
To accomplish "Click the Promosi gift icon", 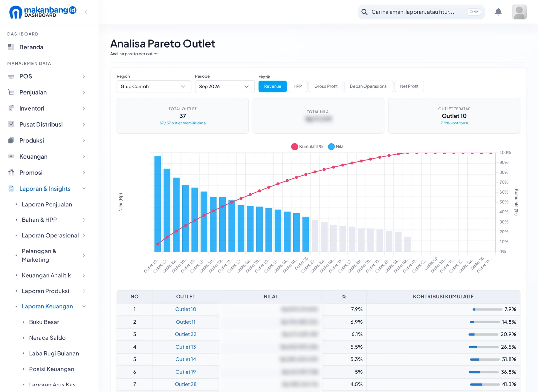I will (11, 172).
